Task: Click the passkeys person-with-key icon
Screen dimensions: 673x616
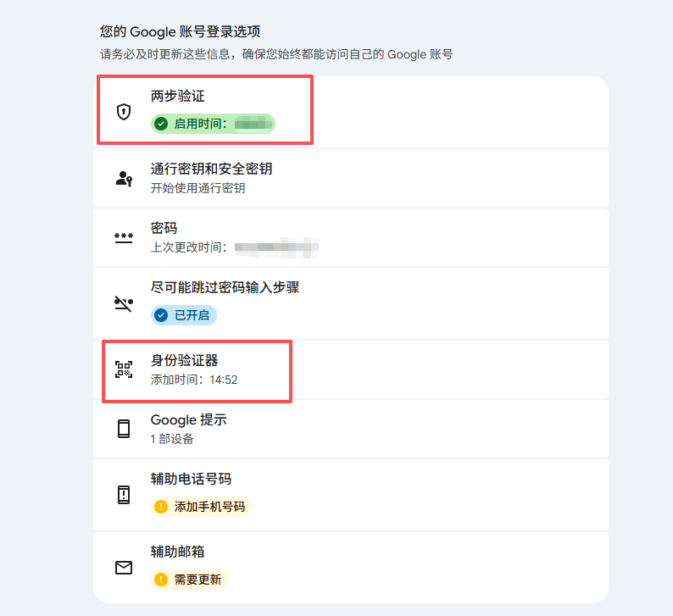Action: tap(124, 179)
